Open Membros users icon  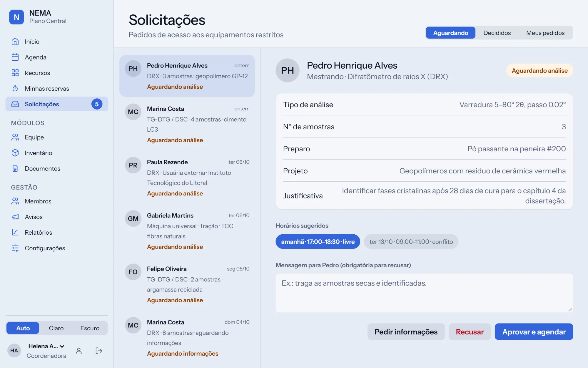coord(15,201)
